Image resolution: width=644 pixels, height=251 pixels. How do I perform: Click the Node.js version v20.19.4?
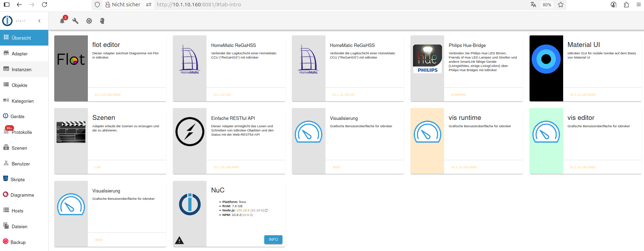[243, 210]
